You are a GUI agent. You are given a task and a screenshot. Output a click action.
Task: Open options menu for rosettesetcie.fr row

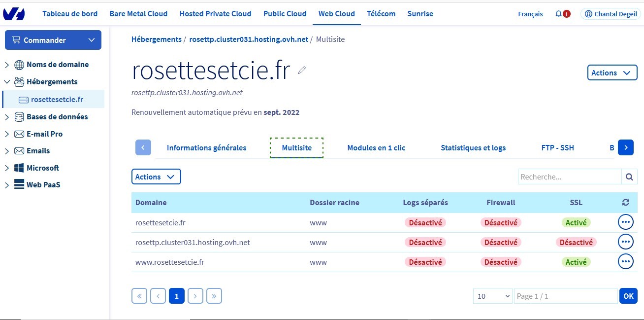point(625,222)
